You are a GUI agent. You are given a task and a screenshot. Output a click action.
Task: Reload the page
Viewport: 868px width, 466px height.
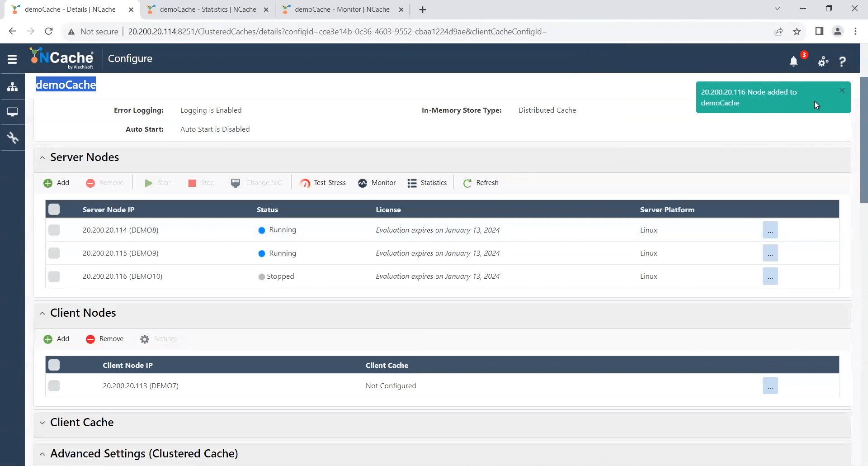coord(49,31)
